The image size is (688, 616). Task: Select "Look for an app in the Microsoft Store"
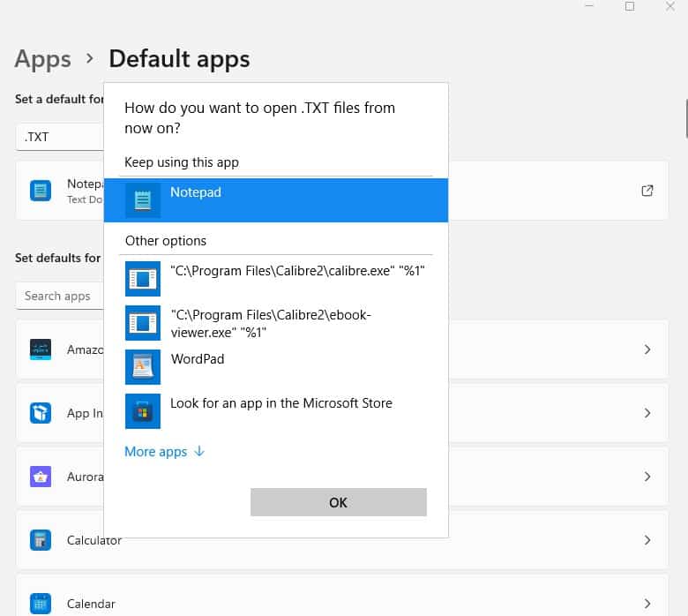coord(280,403)
